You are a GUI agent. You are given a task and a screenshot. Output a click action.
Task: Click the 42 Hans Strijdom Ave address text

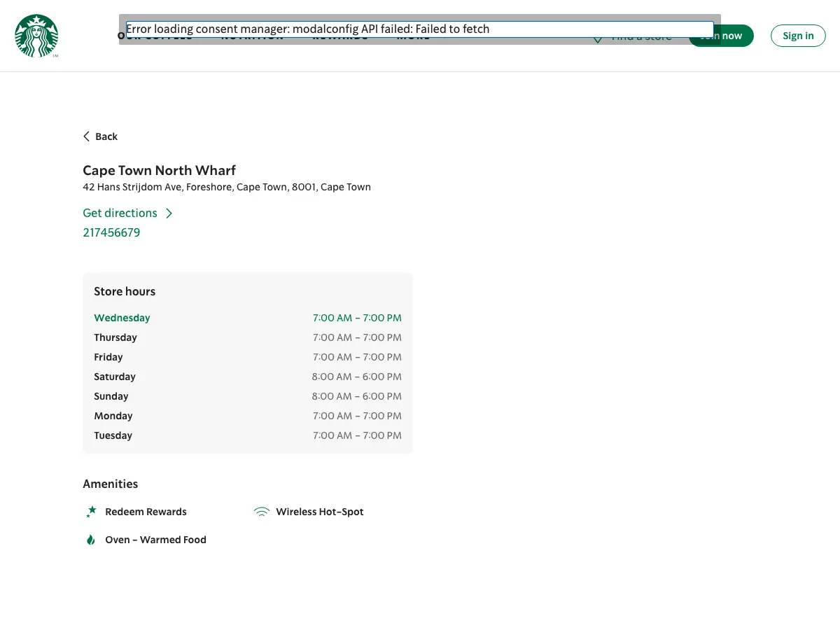227,187
